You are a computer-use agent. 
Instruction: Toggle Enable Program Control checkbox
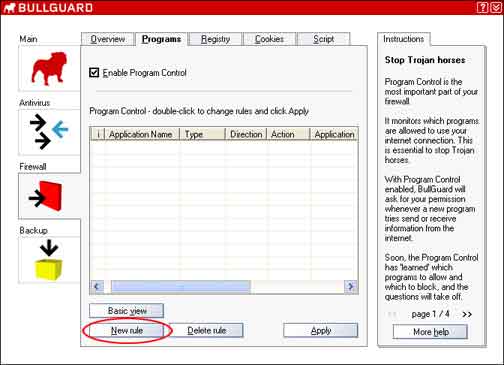94,72
